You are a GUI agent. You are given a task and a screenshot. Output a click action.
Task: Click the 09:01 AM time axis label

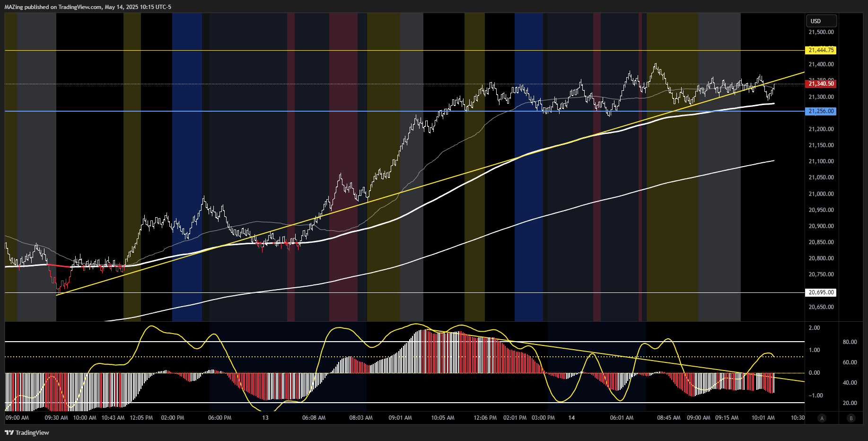point(400,418)
